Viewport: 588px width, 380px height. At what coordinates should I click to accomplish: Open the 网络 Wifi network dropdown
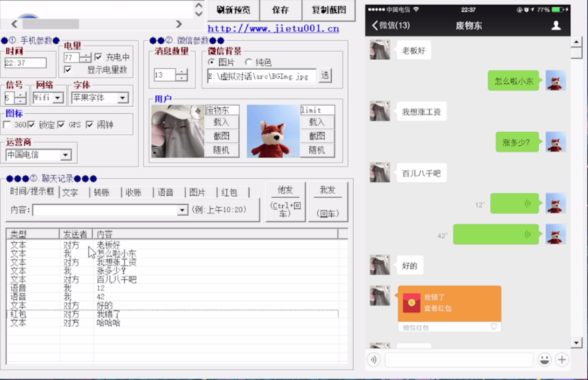tap(58, 98)
